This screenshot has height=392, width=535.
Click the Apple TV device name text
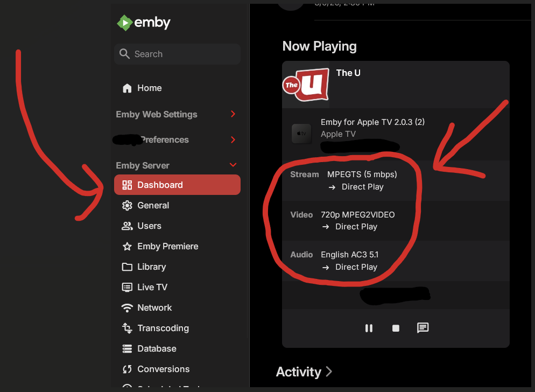(x=338, y=134)
